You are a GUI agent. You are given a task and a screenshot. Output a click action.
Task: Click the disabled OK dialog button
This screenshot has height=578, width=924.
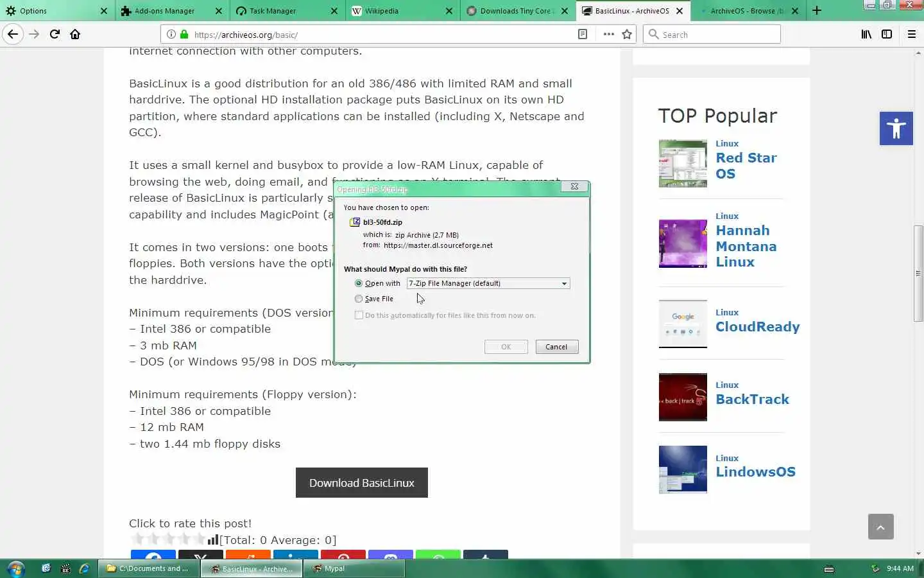pyautogui.click(x=506, y=347)
